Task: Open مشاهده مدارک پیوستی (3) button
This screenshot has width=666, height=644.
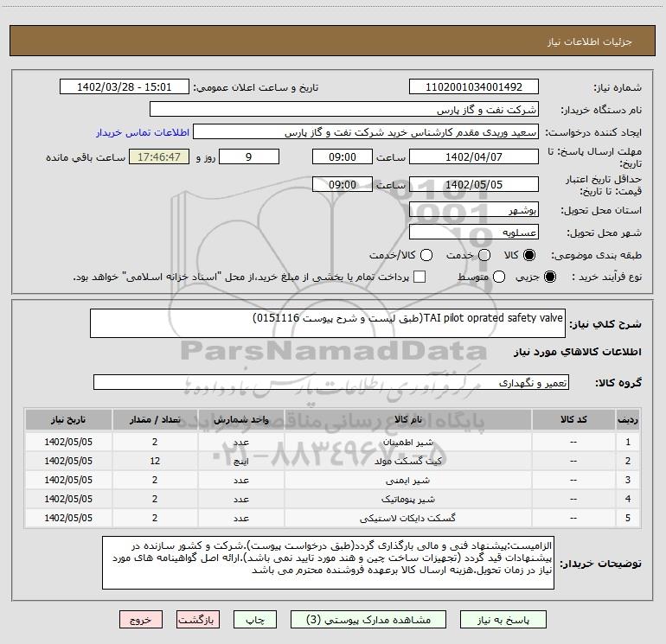Action: [x=368, y=620]
